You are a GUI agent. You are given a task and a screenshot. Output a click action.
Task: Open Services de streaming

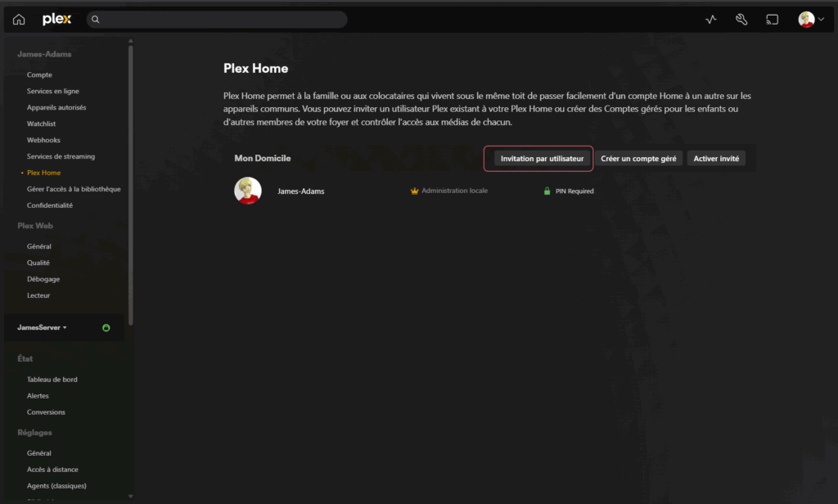click(x=61, y=156)
